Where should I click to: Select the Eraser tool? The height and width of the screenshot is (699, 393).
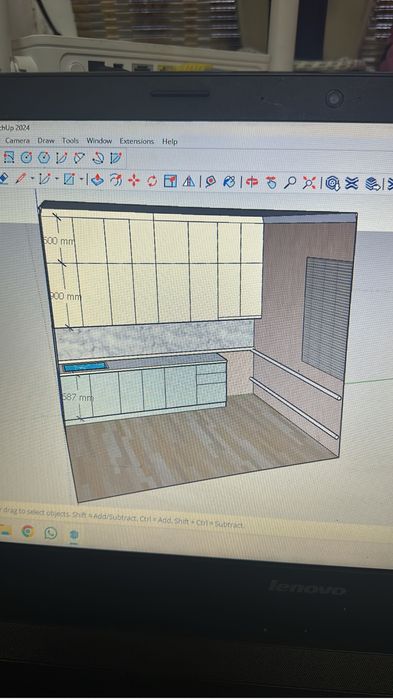coord(3,178)
